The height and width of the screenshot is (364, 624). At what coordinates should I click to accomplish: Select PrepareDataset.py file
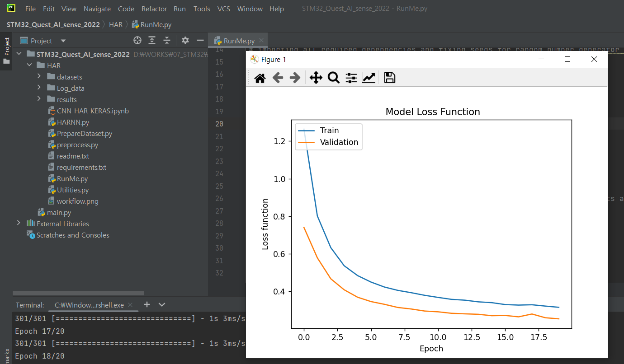[x=85, y=133]
